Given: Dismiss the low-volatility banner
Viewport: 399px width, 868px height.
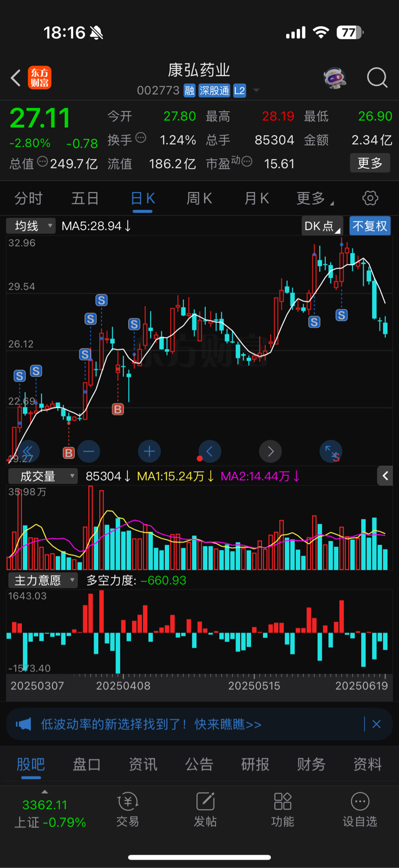Looking at the screenshot, I should tap(377, 724).
